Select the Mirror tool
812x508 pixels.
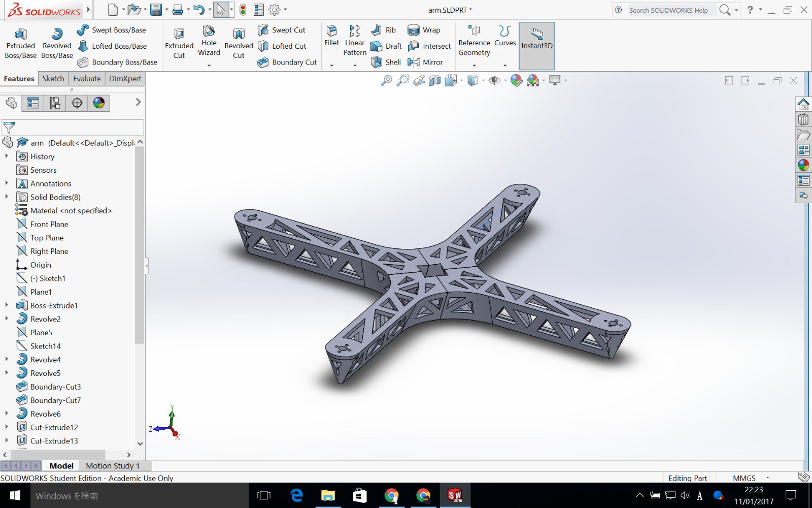[x=425, y=62]
